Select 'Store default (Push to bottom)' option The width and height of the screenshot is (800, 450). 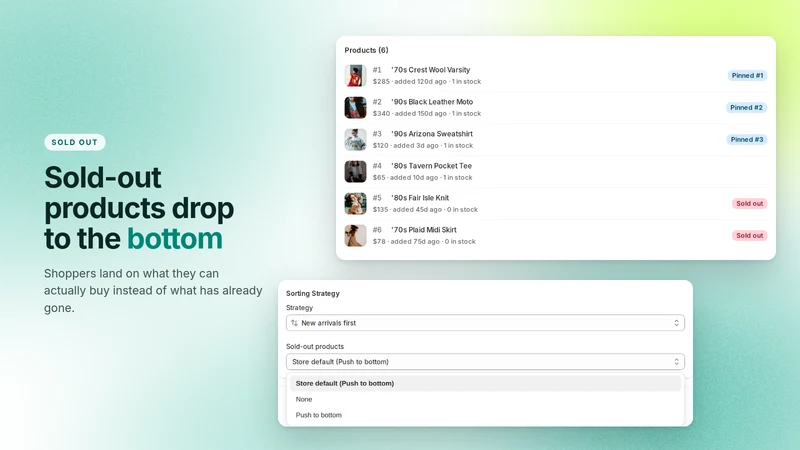pyautogui.click(x=485, y=383)
